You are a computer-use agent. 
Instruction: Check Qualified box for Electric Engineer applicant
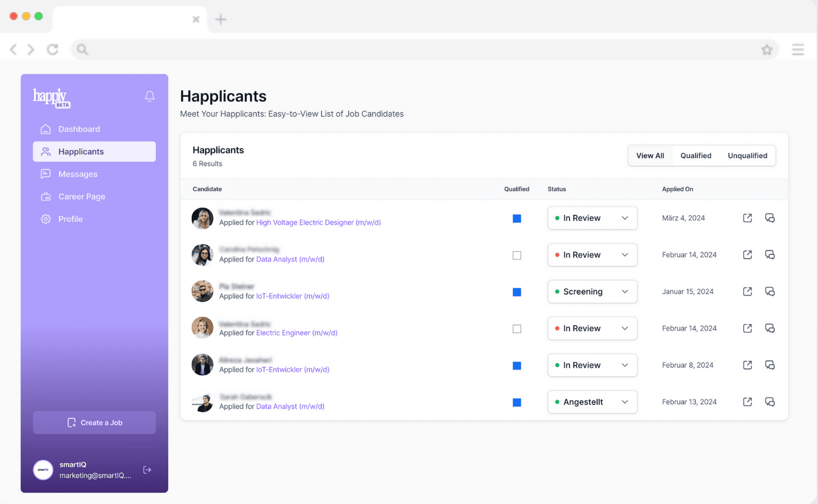pyautogui.click(x=517, y=329)
